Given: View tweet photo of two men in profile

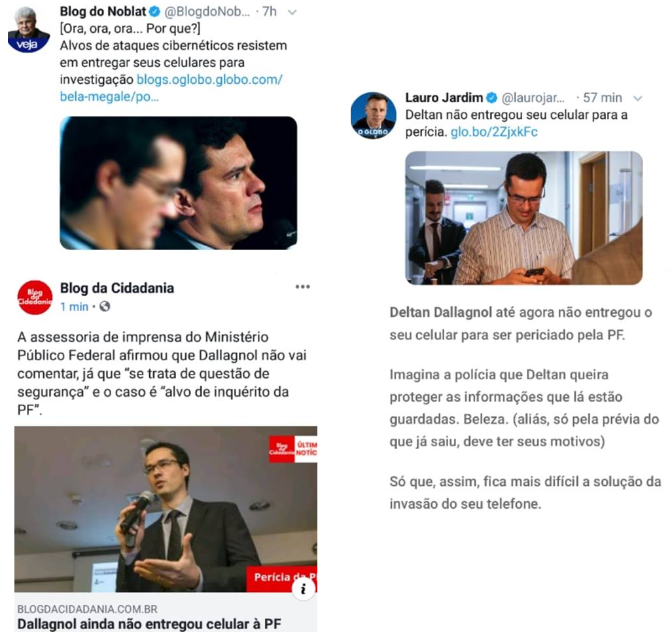Looking at the screenshot, I should coord(178,183).
